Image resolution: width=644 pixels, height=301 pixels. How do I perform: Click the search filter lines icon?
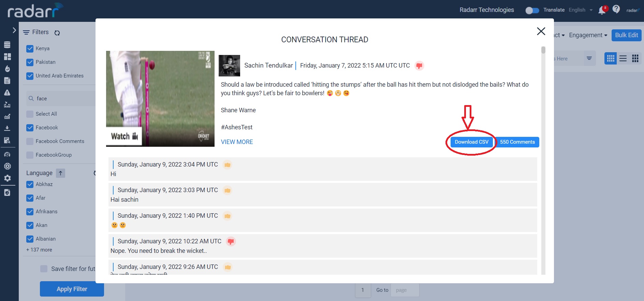click(589, 58)
